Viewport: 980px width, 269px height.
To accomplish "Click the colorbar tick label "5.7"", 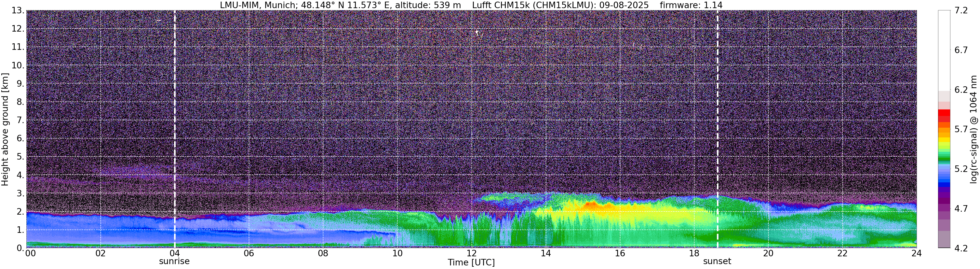I will 961,130.
